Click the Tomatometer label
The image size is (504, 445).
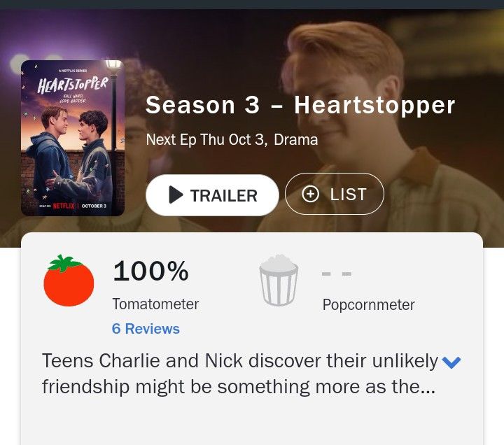point(155,304)
